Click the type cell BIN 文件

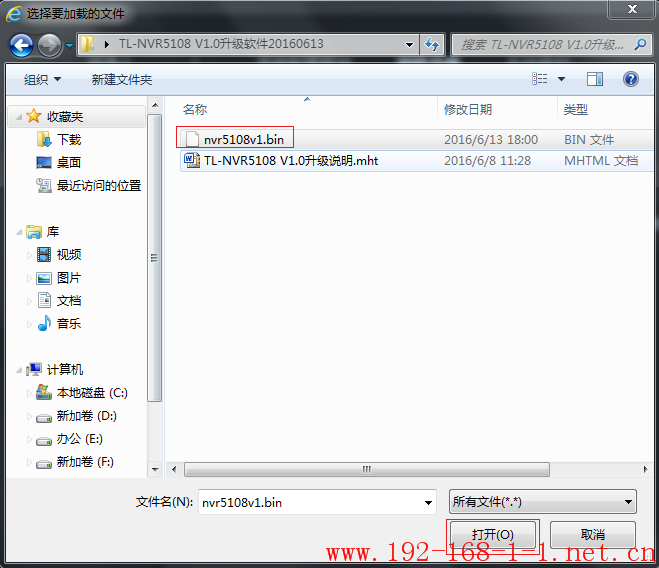click(589, 140)
